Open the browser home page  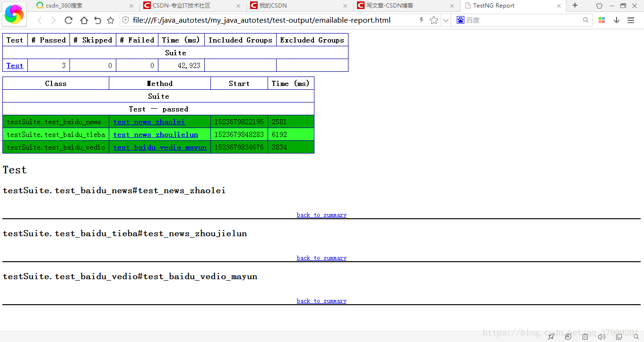coord(84,20)
